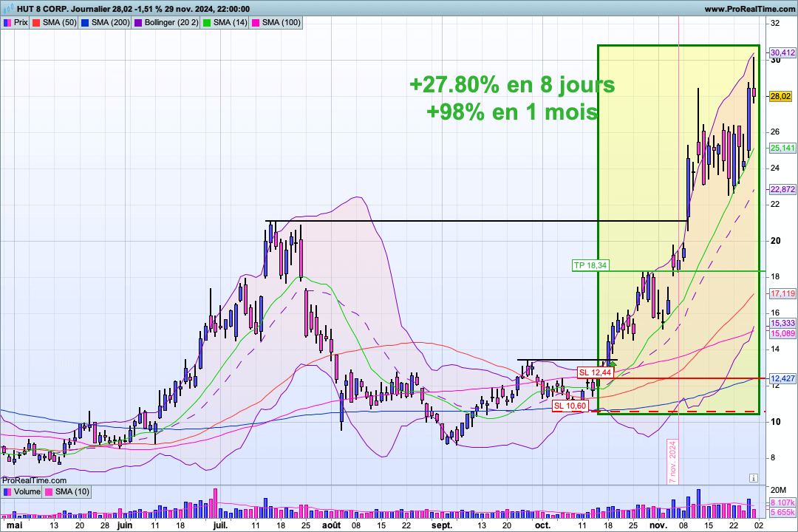Select the Prix legend item
This screenshot has width=798, height=532.
point(16,22)
